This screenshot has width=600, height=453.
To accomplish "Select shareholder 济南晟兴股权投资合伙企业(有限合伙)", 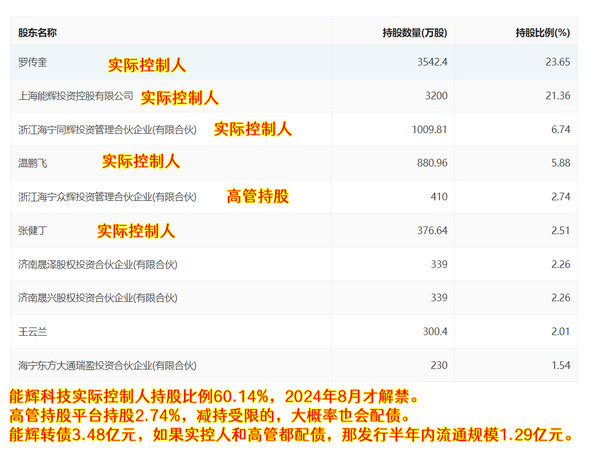I will 98,298.
